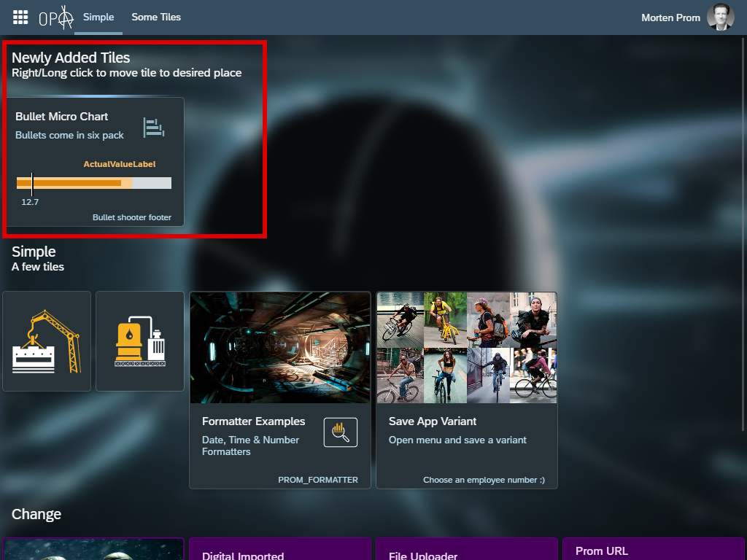Click the magnifier chart icon on Formatter Examples
The image size is (747, 560).
340,432
